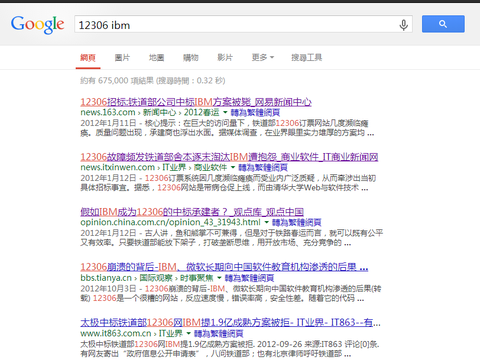Expand dropdown arrow beside opinion.china.com.cn URL
The image size is (480, 360).
point(267,222)
